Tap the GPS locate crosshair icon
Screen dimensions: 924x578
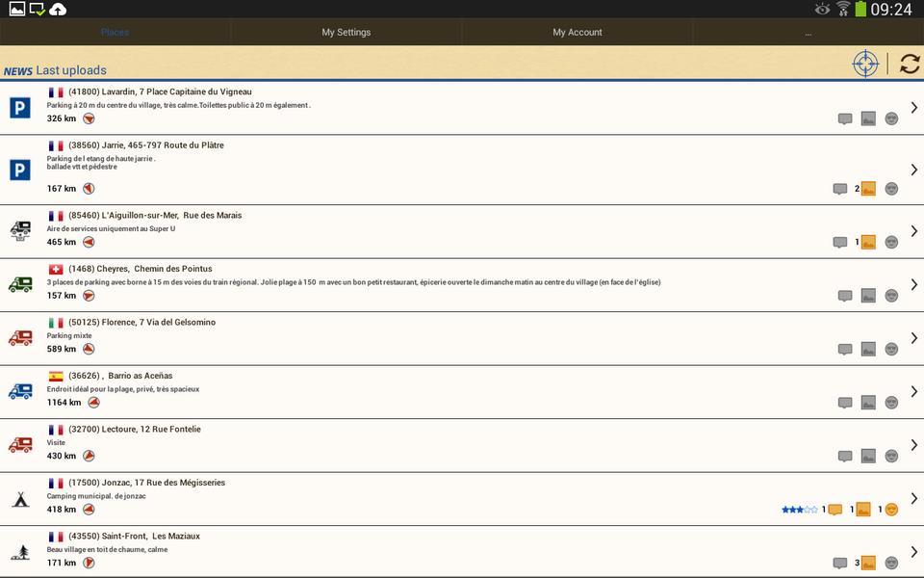point(865,64)
